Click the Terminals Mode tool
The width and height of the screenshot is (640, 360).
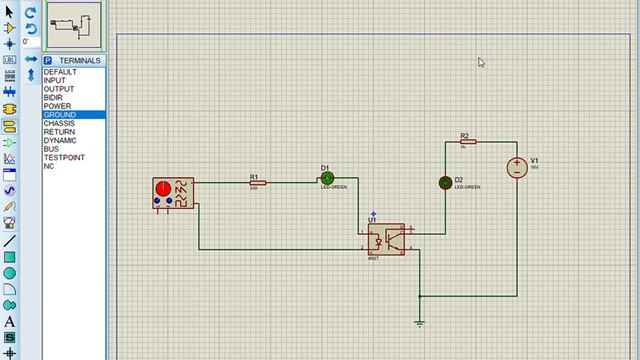tap(9, 127)
